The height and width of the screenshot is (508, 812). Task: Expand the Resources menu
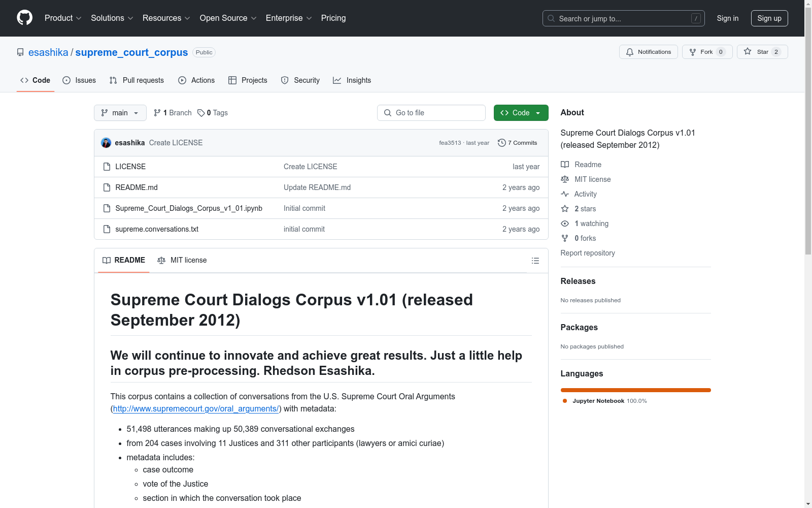[166, 18]
